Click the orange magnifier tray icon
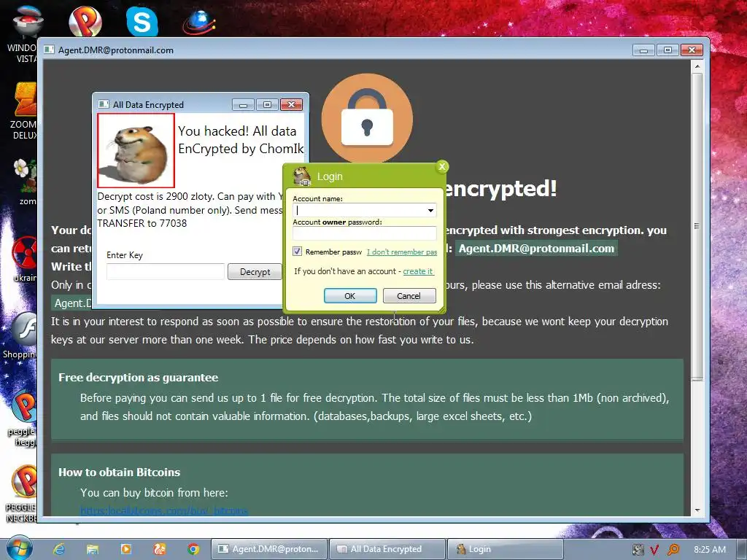The height and width of the screenshot is (560, 747). tap(673, 550)
